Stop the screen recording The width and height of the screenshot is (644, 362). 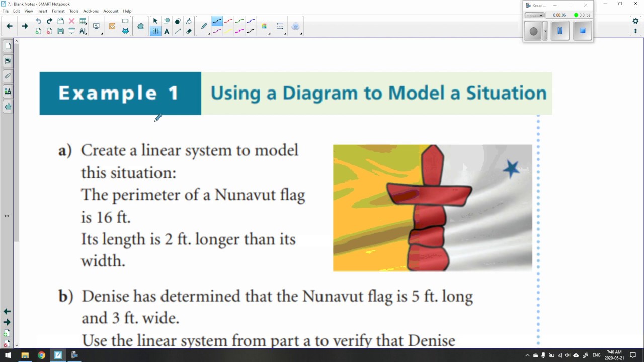582,31
